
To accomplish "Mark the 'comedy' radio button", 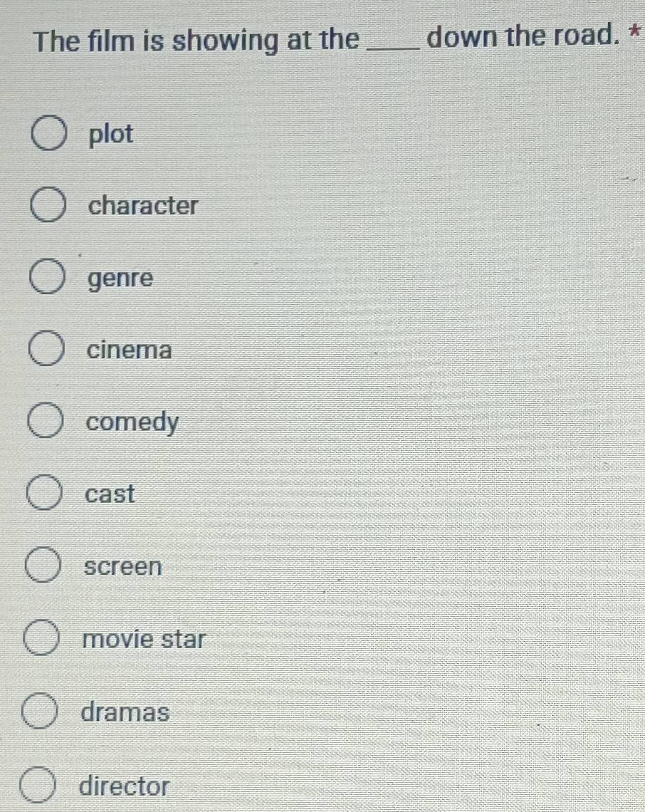I will (x=46, y=420).
